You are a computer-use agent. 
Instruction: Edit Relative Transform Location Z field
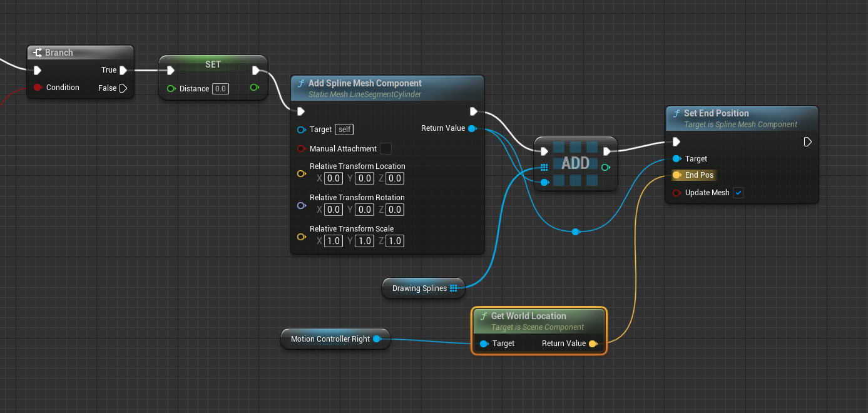[395, 178]
